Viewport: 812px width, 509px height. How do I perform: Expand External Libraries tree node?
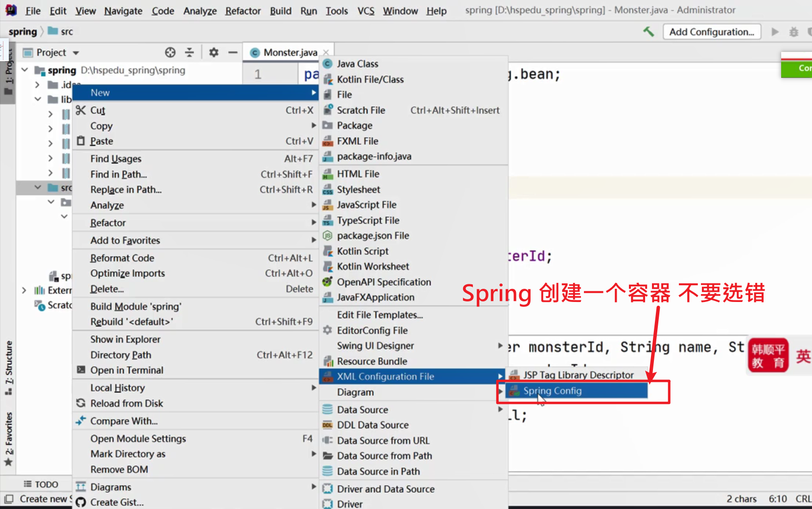[24, 290]
